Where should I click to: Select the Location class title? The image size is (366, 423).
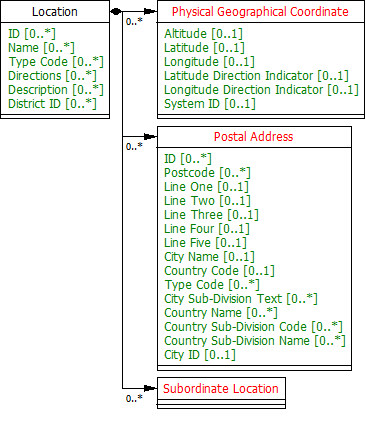(x=55, y=12)
